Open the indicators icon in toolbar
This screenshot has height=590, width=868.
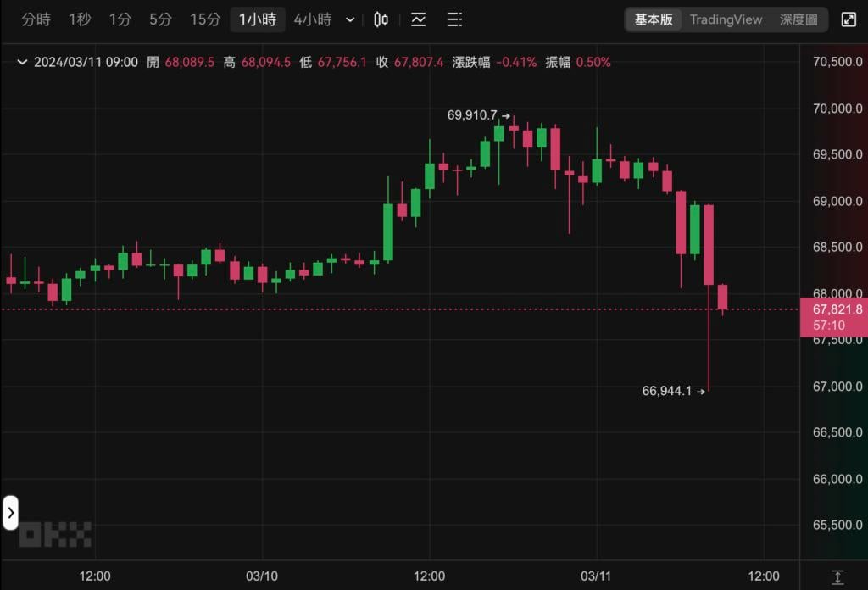[418, 19]
